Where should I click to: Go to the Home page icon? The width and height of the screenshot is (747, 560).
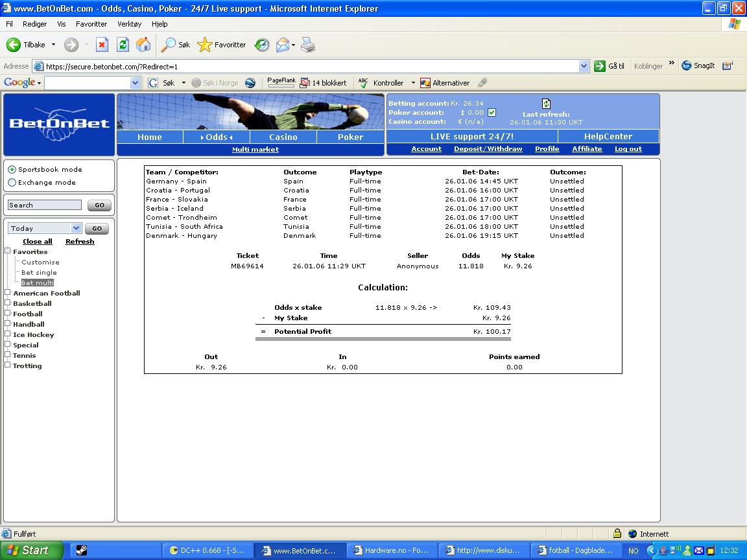coord(143,45)
